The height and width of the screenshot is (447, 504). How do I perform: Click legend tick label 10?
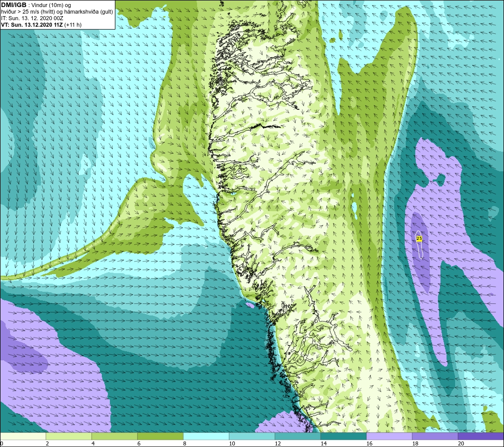(232, 443)
